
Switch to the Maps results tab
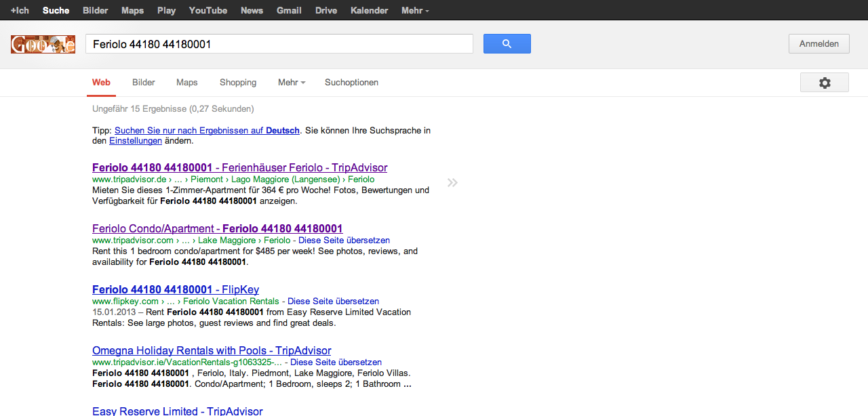point(186,83)
